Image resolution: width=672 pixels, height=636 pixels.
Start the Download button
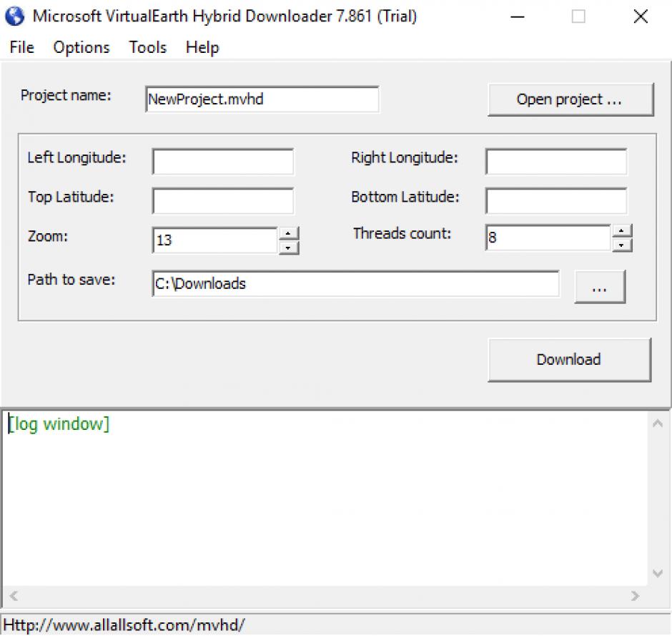[x=569, y=359]
